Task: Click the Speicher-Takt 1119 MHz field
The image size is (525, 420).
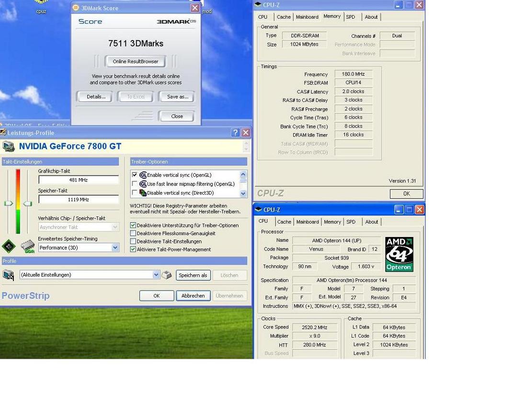Action: coord(79,200)
